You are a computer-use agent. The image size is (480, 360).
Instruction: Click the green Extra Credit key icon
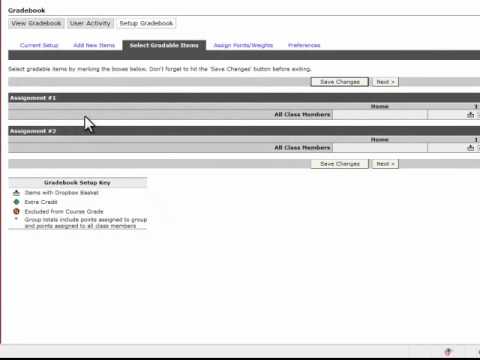(x=16, y=202)
